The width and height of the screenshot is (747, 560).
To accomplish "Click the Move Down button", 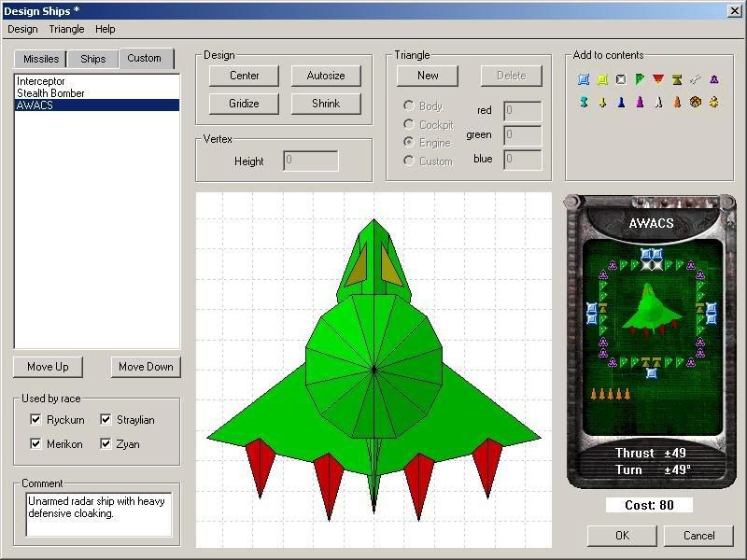I will (146, 367).
